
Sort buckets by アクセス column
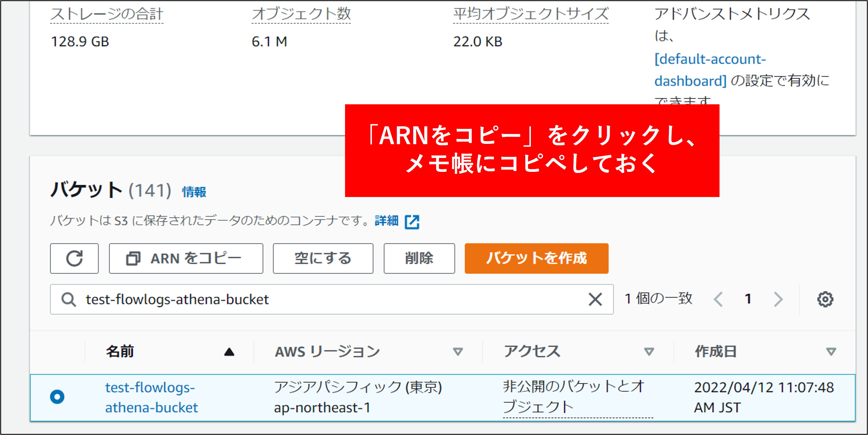pyautogui.click(x=649, y=352)
